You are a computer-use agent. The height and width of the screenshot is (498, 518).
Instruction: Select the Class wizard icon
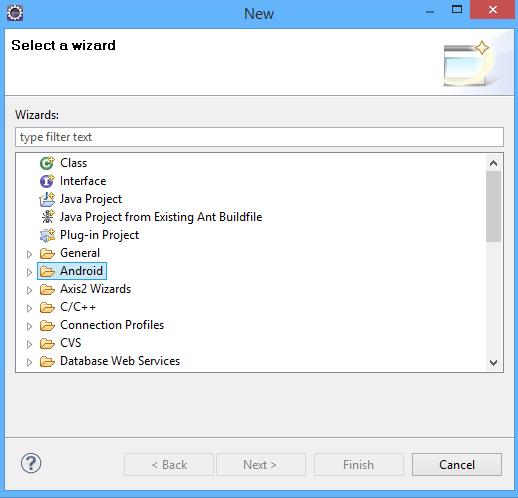[x=47, y=163]
